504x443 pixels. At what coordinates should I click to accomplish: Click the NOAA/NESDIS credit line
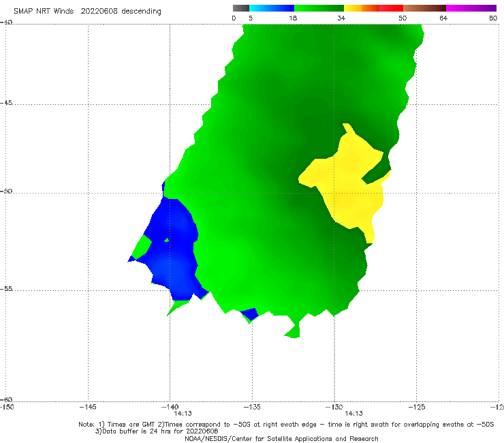(x=281, y=438)
